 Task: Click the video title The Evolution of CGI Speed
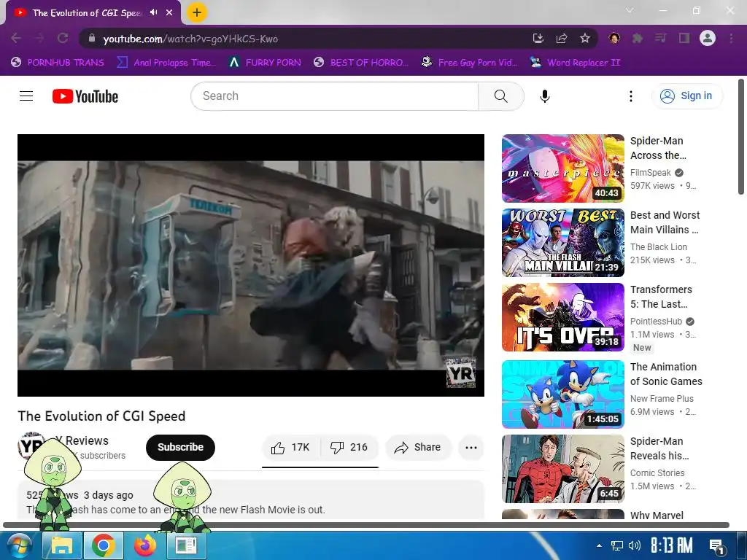click(101, 416)
